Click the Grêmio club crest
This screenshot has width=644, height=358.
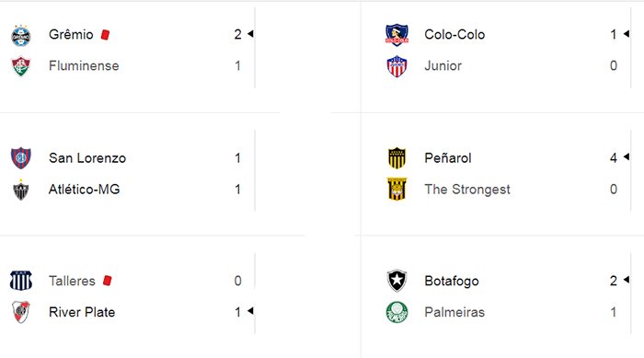click(21, 35)
